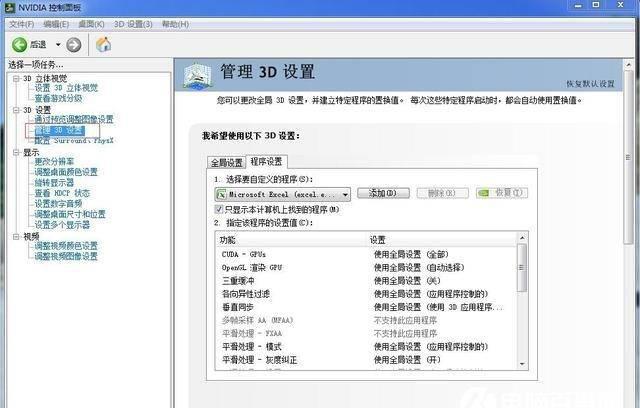The height and width of the screenshot is (408, 640).
Task: Select 更改分辨率 in tree
Action: (x=54, y=162)
